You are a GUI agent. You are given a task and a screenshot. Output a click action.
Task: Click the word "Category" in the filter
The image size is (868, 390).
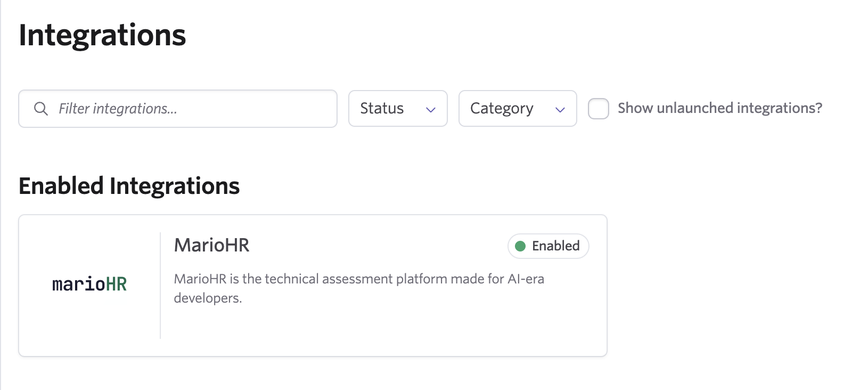[501, 109]
